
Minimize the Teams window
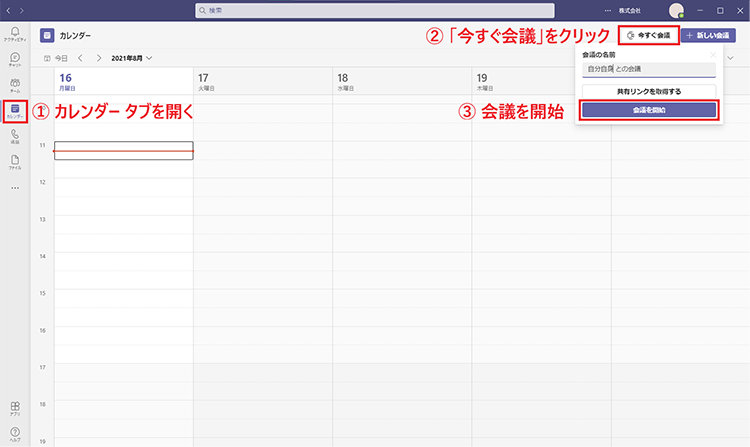700,11
